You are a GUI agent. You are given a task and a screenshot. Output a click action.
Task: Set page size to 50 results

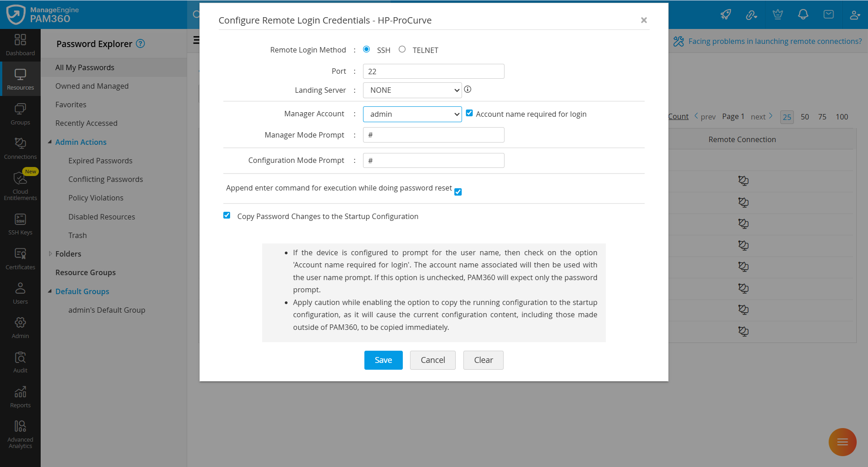(805, 116)
